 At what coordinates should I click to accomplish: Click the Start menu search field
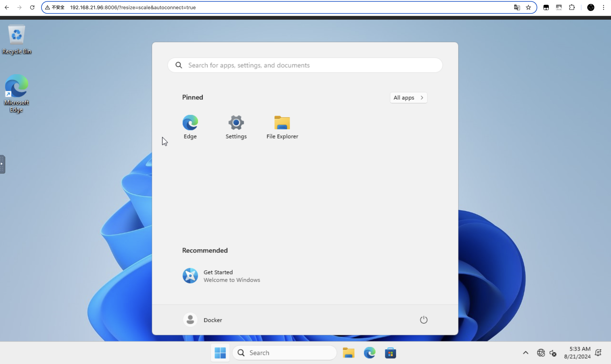pos(305,65)
